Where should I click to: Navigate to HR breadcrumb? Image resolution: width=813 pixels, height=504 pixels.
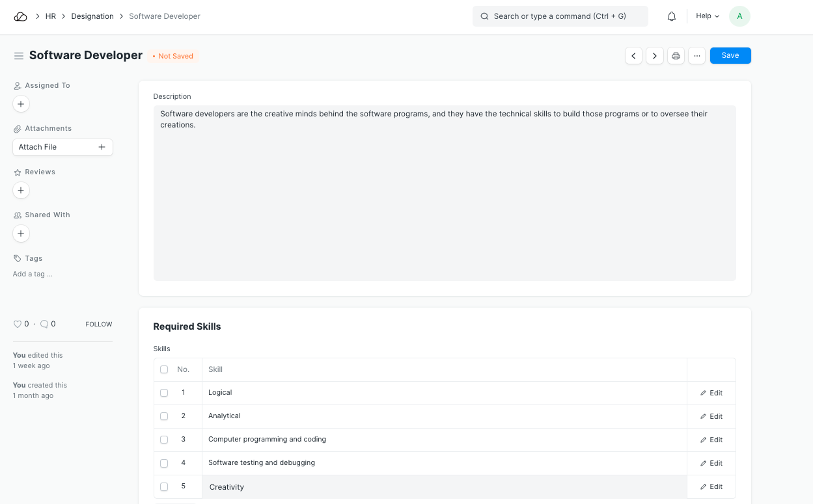pos(51,16)
